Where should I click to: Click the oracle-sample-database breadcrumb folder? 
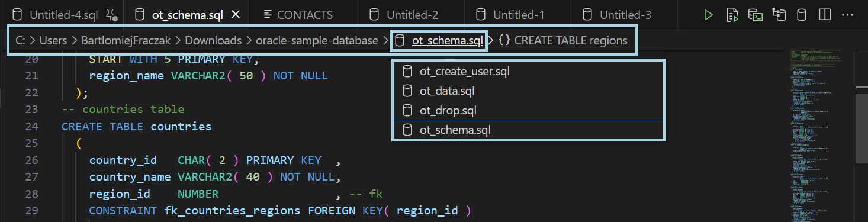(317, 41)
